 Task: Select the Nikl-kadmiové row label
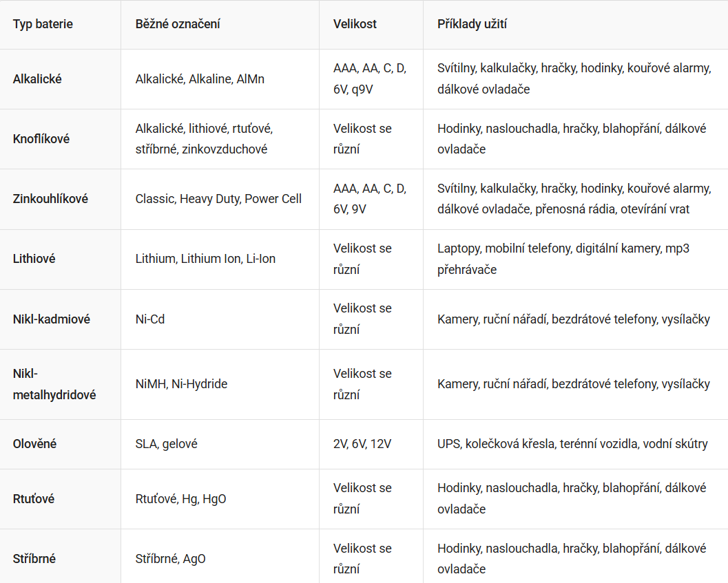pyautogui.click(x=52, y=319)
